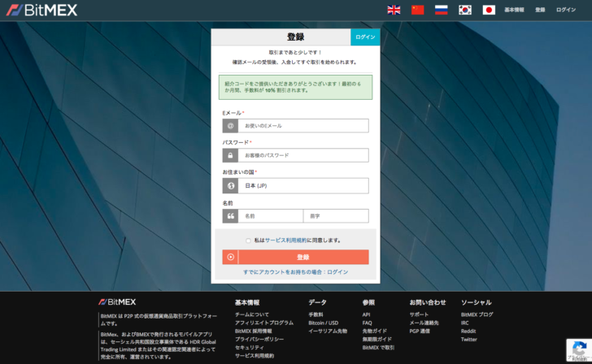The image size is (592, 364).
Task: Switch to the blue ログイン tab
Action: pyautogui.click(x=365, y=37)
